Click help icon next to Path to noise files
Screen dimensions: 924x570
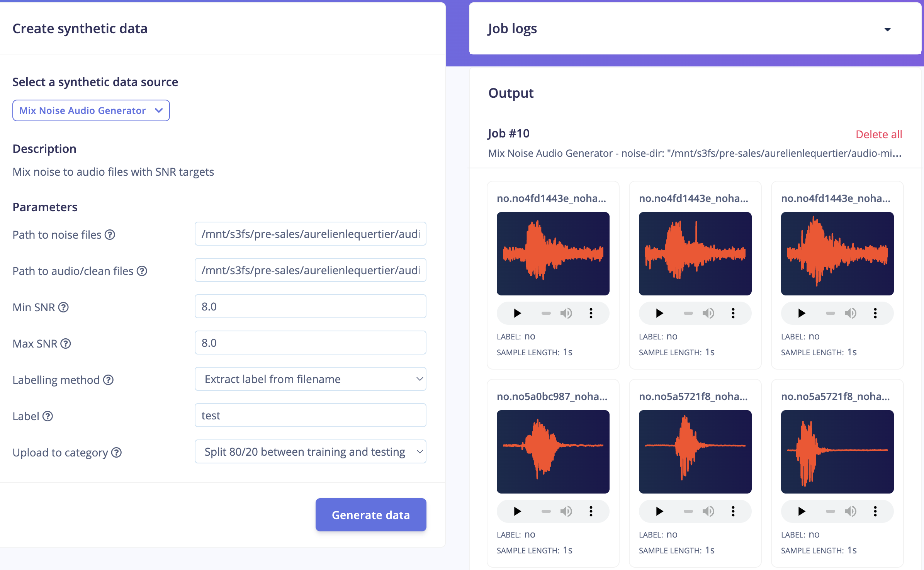tap(110, 235)
